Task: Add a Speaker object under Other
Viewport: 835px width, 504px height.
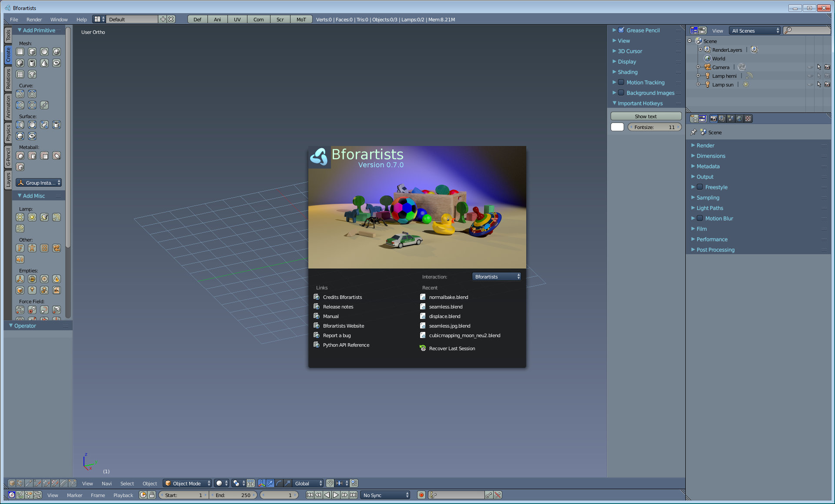Action: coord(20,259)
